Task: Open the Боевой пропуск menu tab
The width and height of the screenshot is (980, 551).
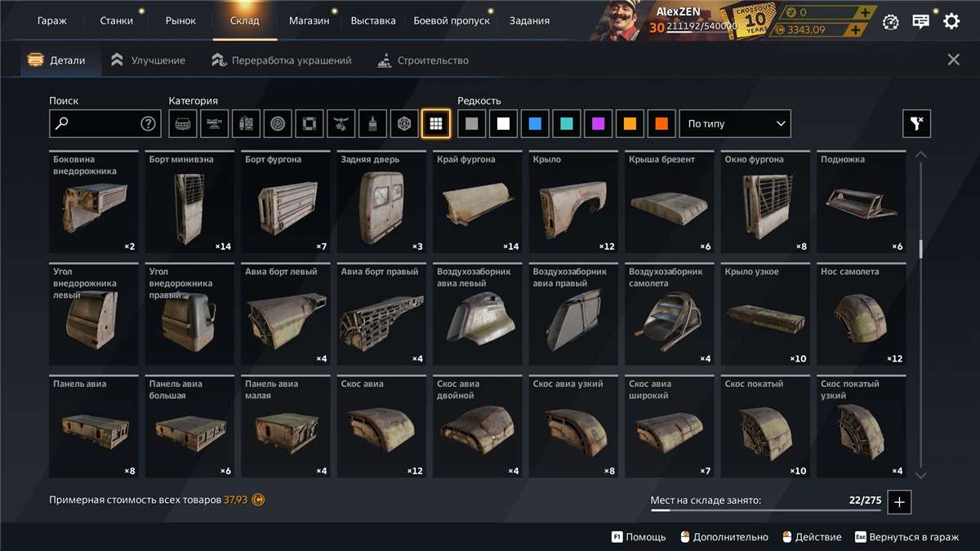Action: coord(452,20)
